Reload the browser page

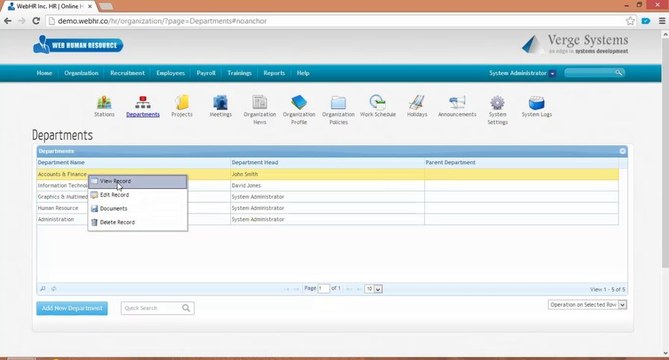point(36,21)
